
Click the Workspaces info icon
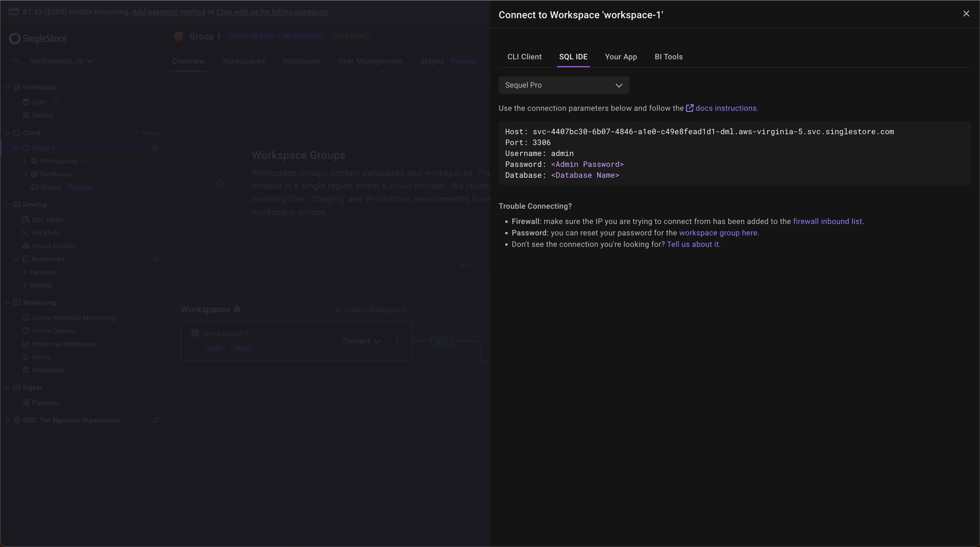point(237,310)
